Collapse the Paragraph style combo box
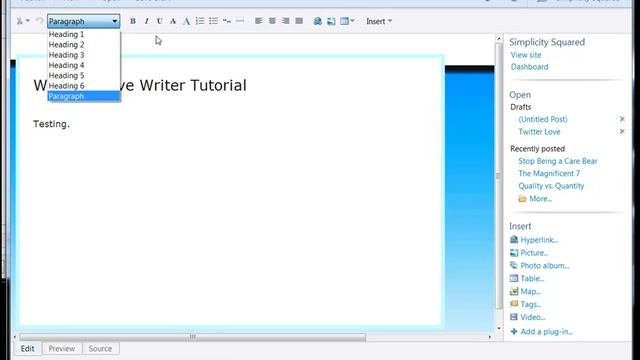640x360 pixels. (x=115, y=21)
